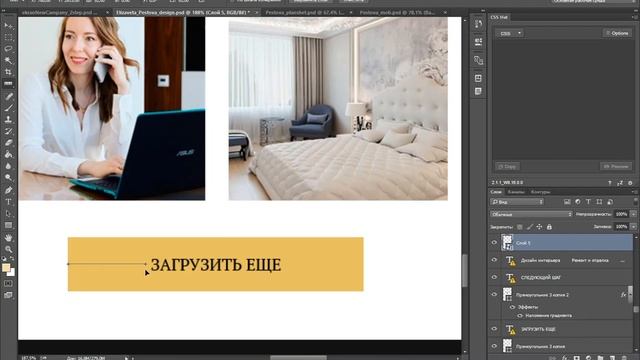Open the Properties panel icon in dock
640x360 pixels.
[x=478, y=42]
